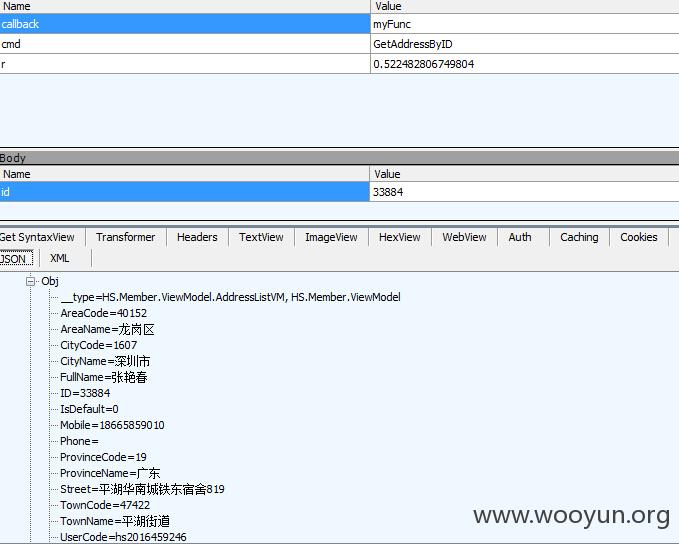Select the AreaCode=40152 node

[103, 313]
